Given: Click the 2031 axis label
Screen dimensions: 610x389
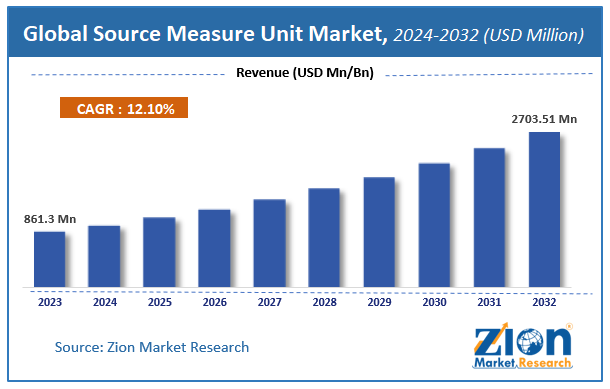Looking at the screenshot, I should [489, 302].
